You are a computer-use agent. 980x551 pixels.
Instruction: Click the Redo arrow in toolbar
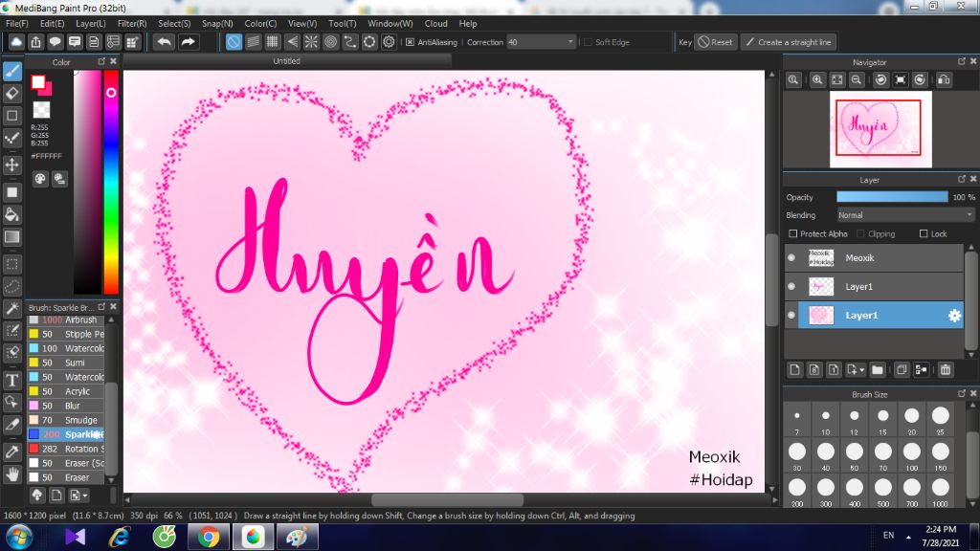tap(188, 42)
